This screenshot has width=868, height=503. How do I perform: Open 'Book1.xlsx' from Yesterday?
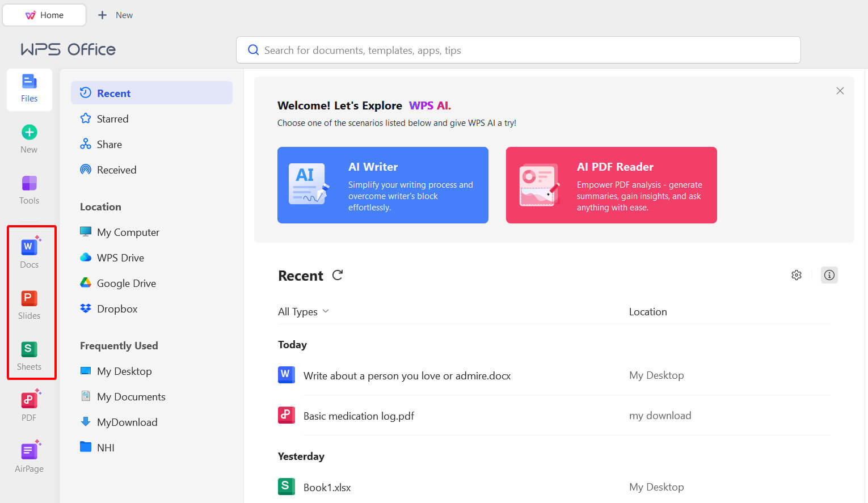327,487
